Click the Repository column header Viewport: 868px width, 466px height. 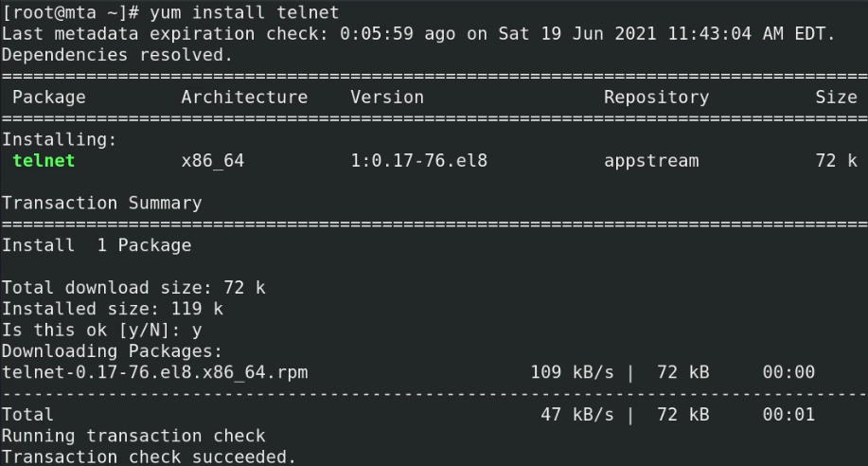657,98
